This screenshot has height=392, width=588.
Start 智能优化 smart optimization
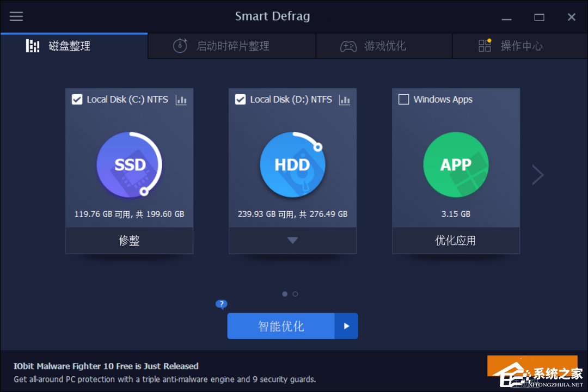click(x=281, y=326)
